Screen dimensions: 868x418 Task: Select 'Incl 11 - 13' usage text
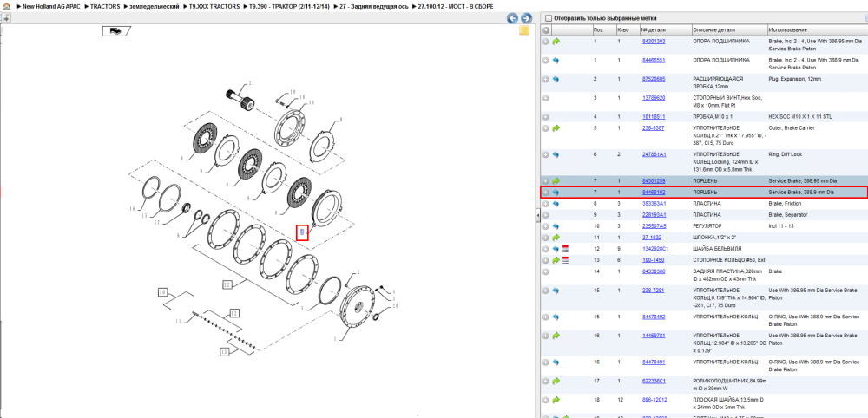(781, 226)
